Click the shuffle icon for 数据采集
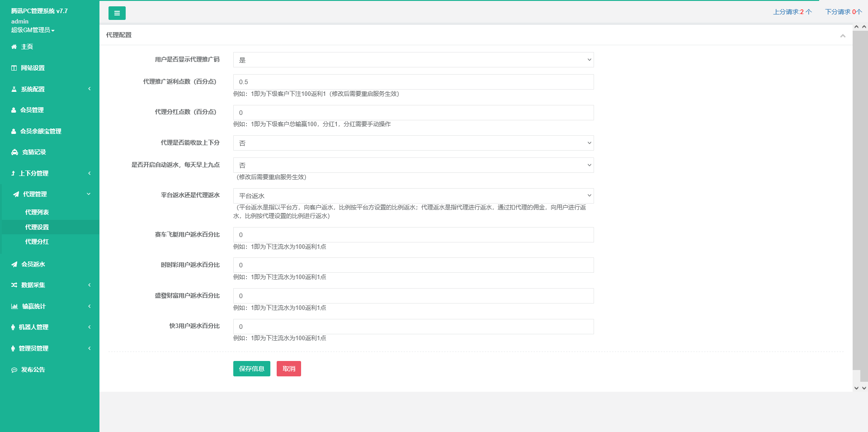This screenshot has width=868, height=432. click(x=14, y=285)
